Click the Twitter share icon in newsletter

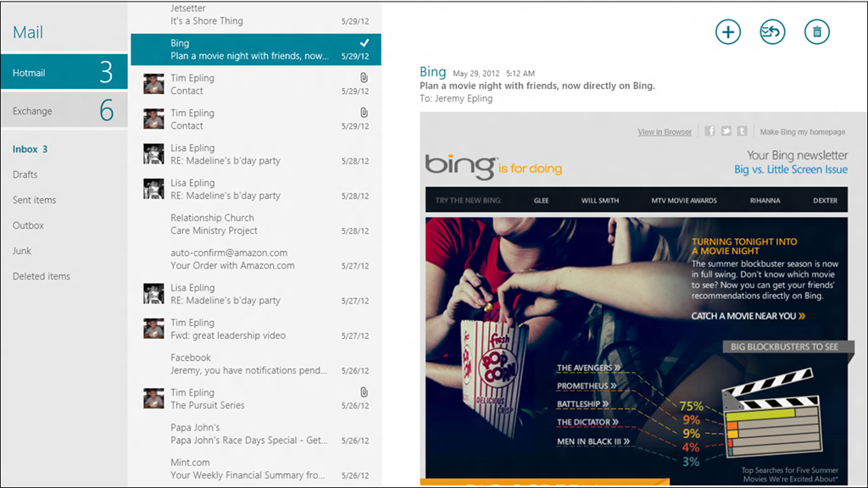point(726,131)
